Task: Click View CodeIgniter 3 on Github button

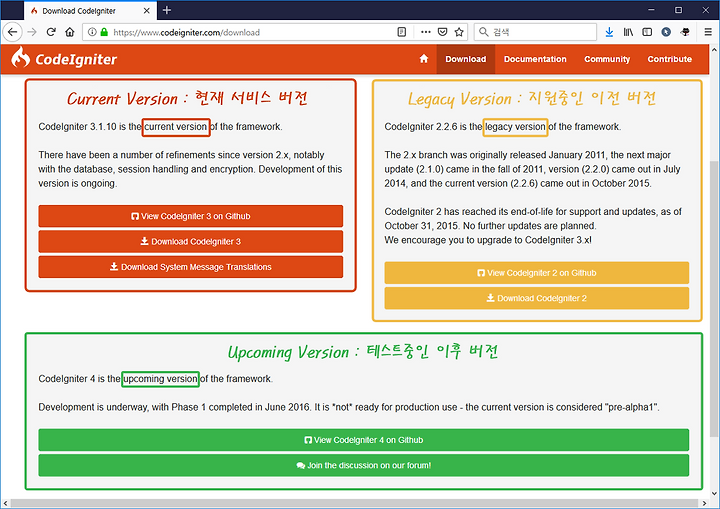Action: coord(191,216)
